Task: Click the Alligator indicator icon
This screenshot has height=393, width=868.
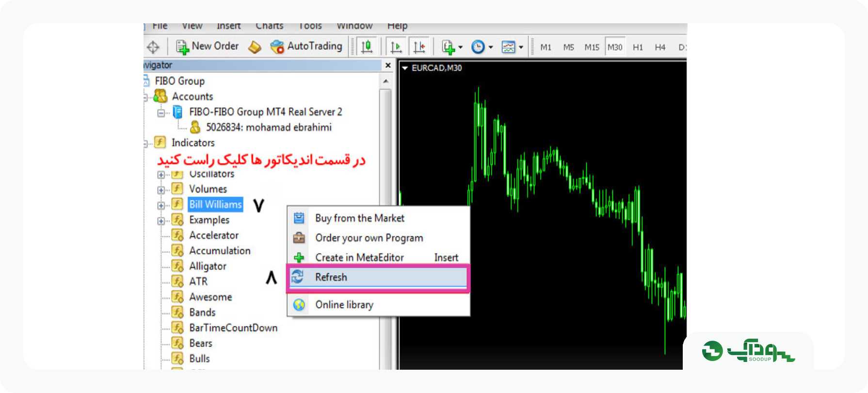Action: click(178, 266)
